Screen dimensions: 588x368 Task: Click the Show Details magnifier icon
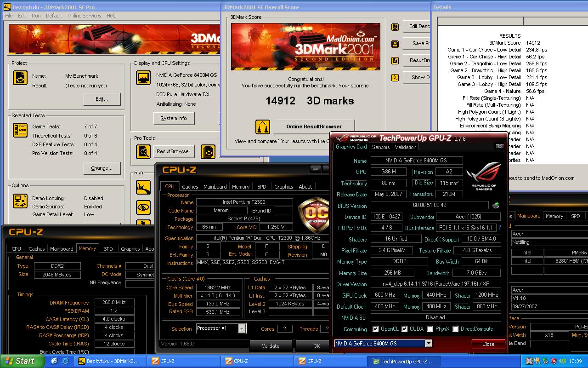[x=395, y=78]
